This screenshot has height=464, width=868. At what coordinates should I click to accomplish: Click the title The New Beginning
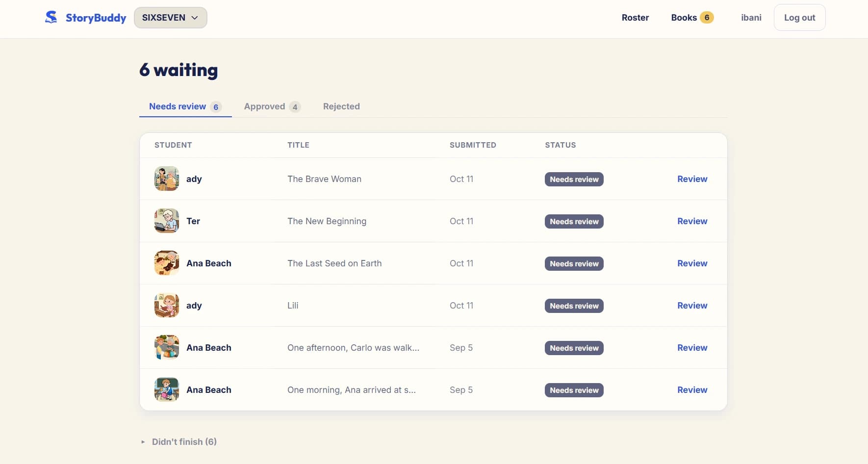pyautogui.click(x=327, y=221)
